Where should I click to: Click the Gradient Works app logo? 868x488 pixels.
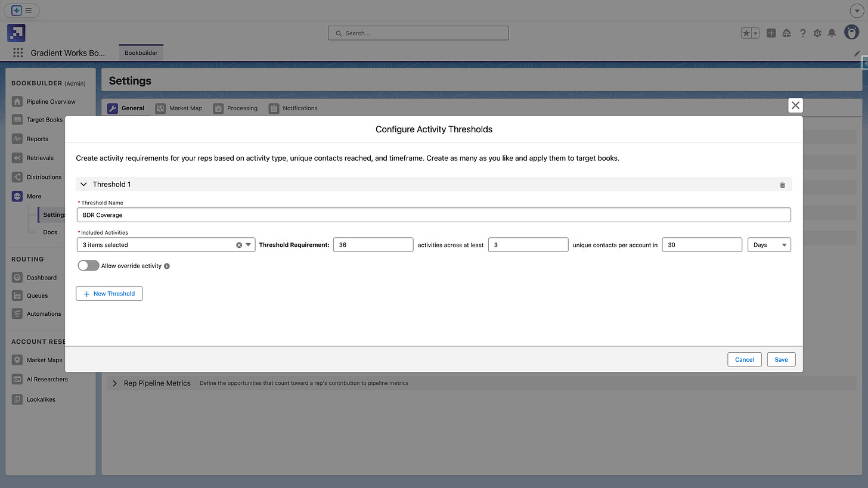coord(16,33)
